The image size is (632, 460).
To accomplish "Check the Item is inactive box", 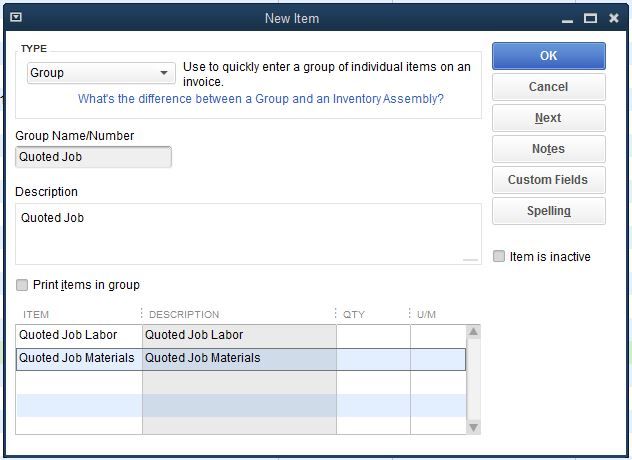I will coord(499,257).
